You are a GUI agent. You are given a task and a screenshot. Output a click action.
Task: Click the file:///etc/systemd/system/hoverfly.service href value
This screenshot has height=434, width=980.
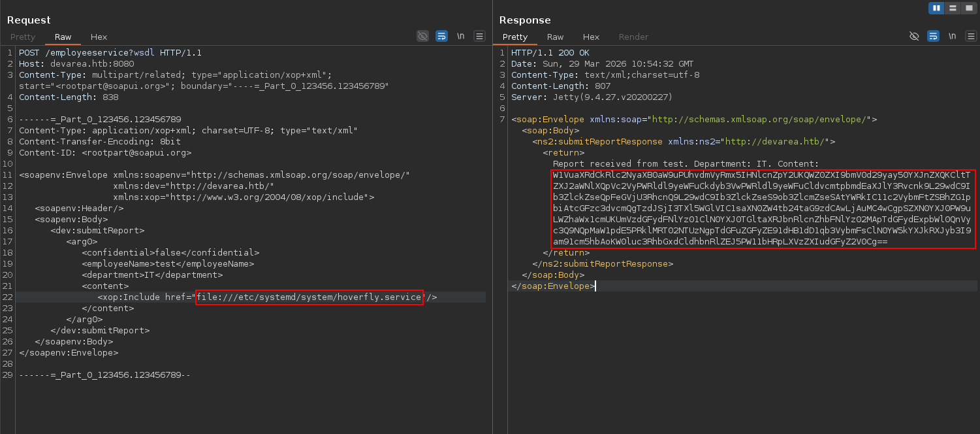click(x=309, y=297)
